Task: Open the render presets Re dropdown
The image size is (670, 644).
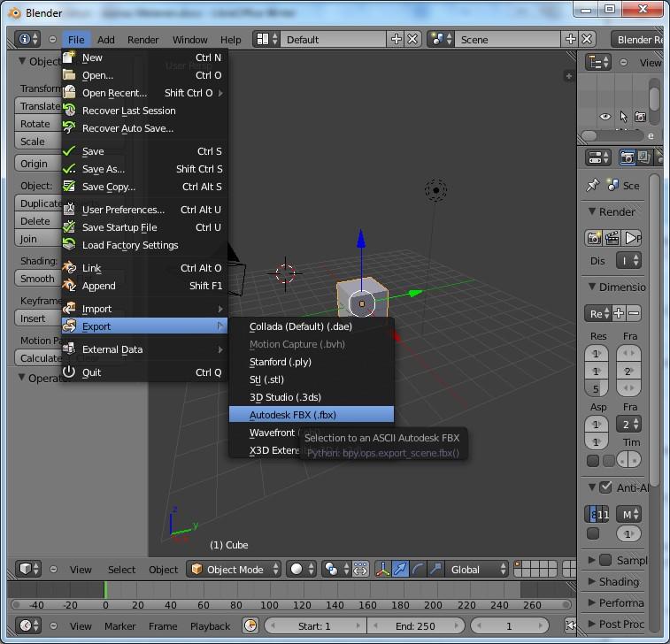Action: click(598, 313)
